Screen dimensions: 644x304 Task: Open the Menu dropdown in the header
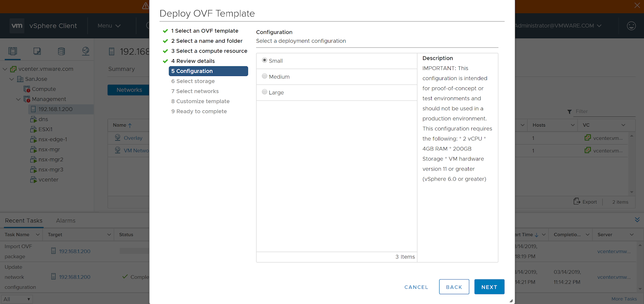(109, 26)
